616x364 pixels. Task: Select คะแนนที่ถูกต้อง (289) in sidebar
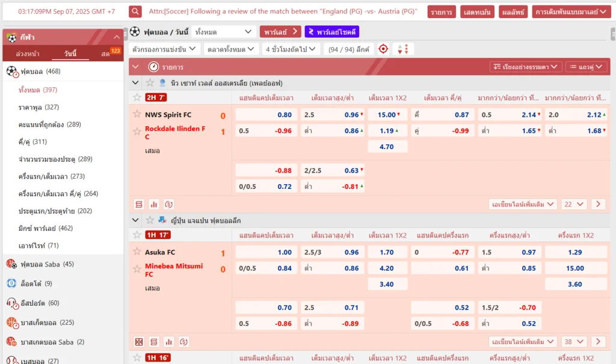tap(49, 124)
